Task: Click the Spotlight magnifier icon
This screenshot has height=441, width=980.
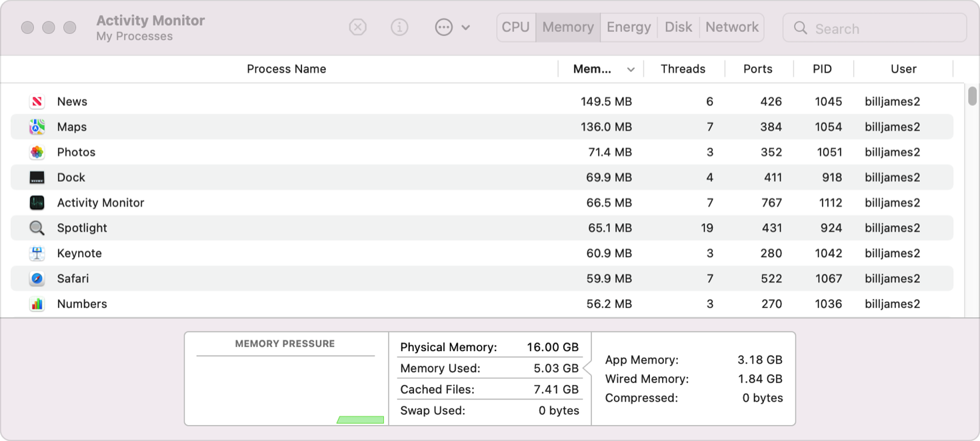Action: (x=37, y=228)
